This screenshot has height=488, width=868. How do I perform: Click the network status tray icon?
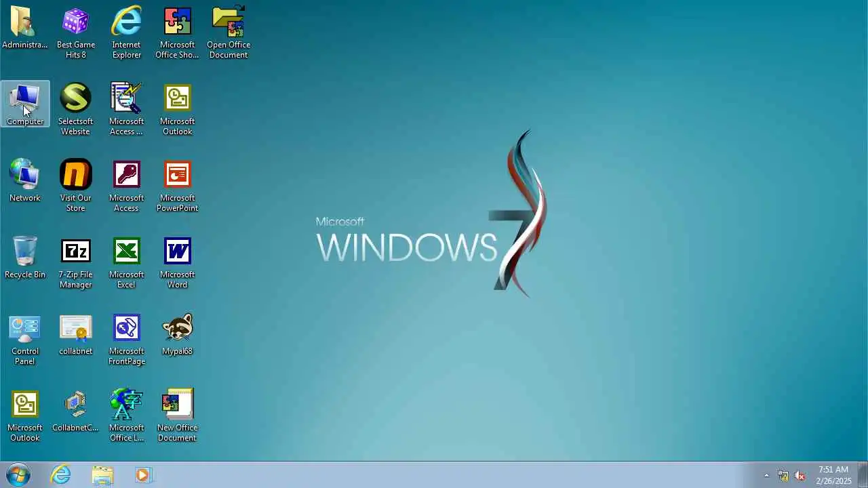pyautogui.click(x=783, y=476)
